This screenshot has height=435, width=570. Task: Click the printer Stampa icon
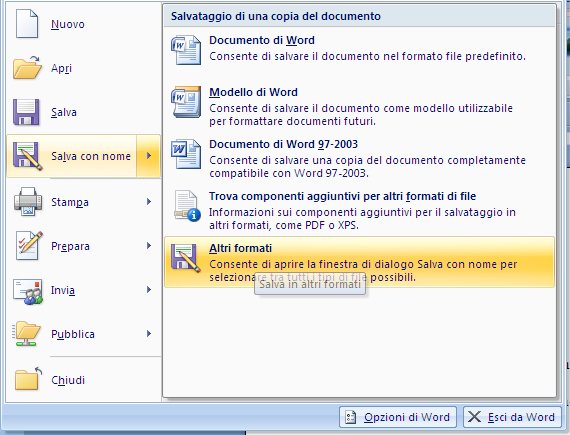pyautogui.click(x=28, y=201)
